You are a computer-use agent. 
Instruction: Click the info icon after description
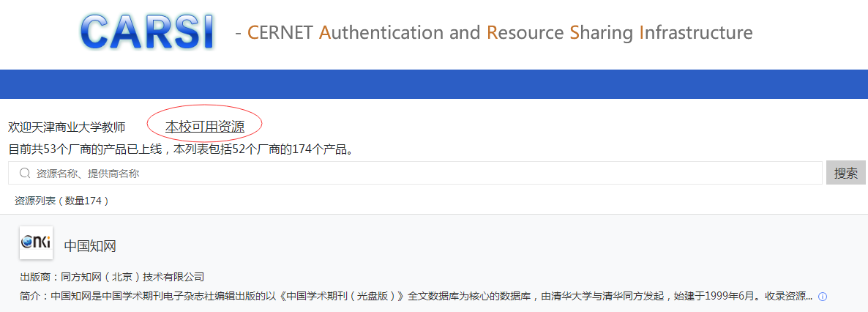coord(823,297)
